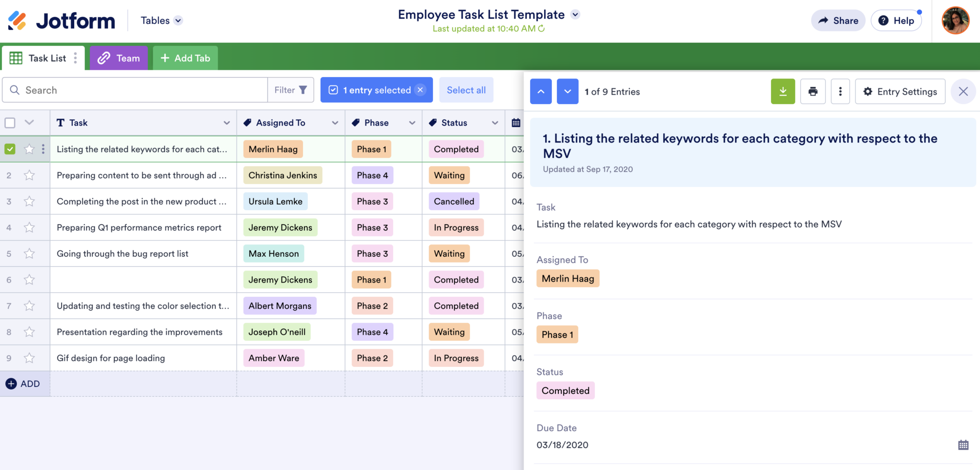Star the 'Gif design for page loading' task
This screenshot has width=980, height=470.
pyautogui.click(x=29, y=358)
